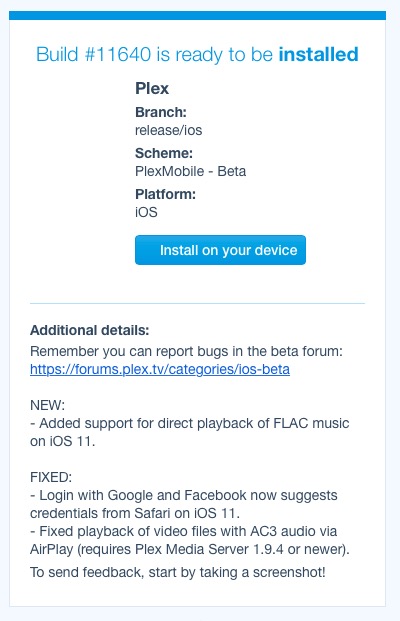Click the bold word installed in heading
Screen dimensions: 400x621
click(318, 54)
